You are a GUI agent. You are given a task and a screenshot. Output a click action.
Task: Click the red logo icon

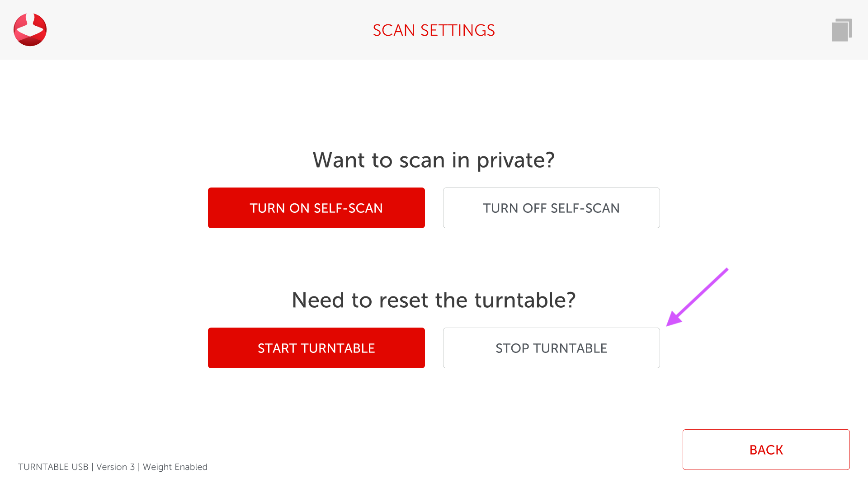tap(30, 30)
